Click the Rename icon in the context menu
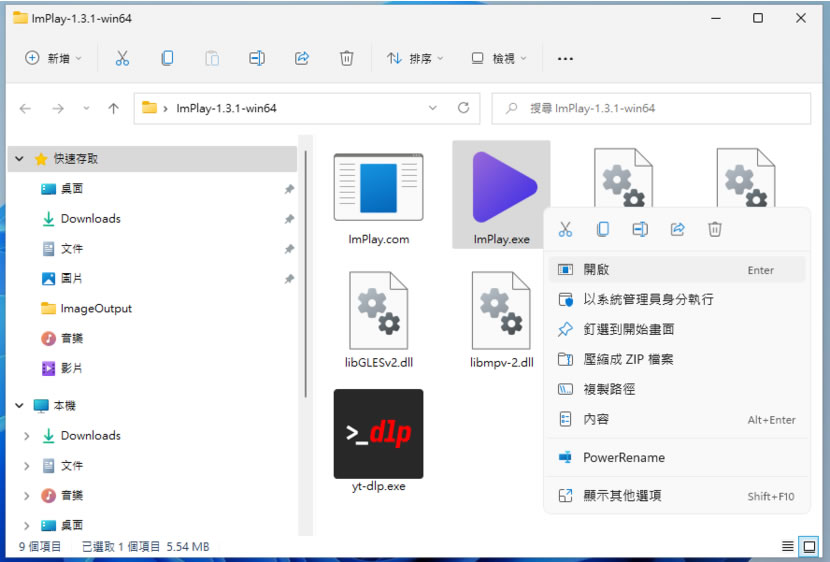The width and height of the screenshot is (830, 562). [x=640, y=229]
